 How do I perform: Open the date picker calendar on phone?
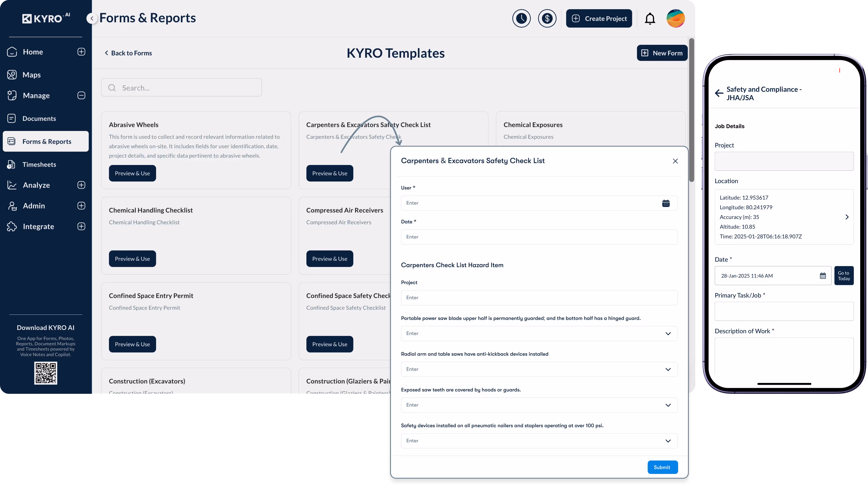pos(823,276)
